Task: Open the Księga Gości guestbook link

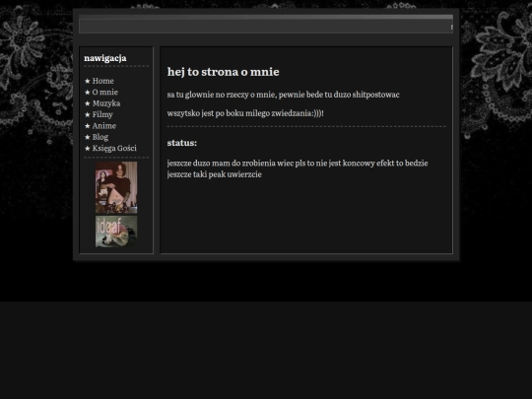Action: pos(114,148)
